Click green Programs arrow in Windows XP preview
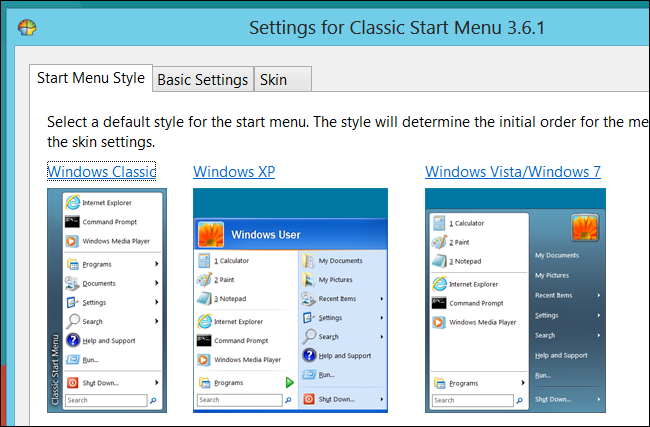Screen dimensions: 650x427 289,382
